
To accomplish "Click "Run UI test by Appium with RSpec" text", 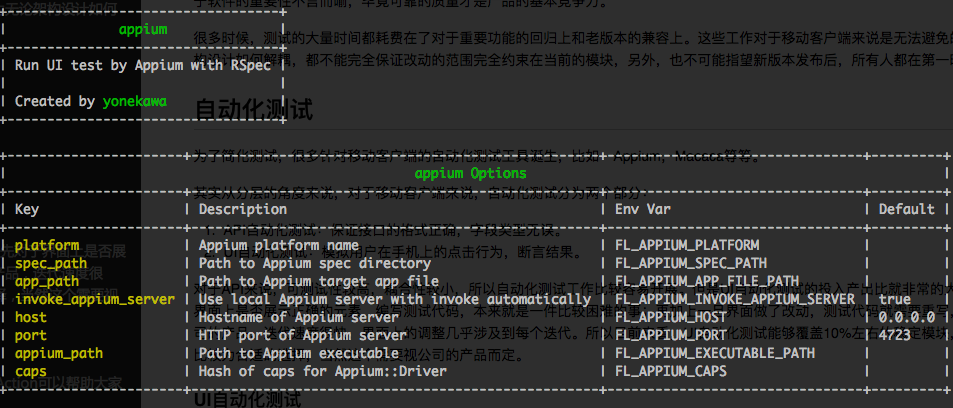I will [x=139, y=65].
